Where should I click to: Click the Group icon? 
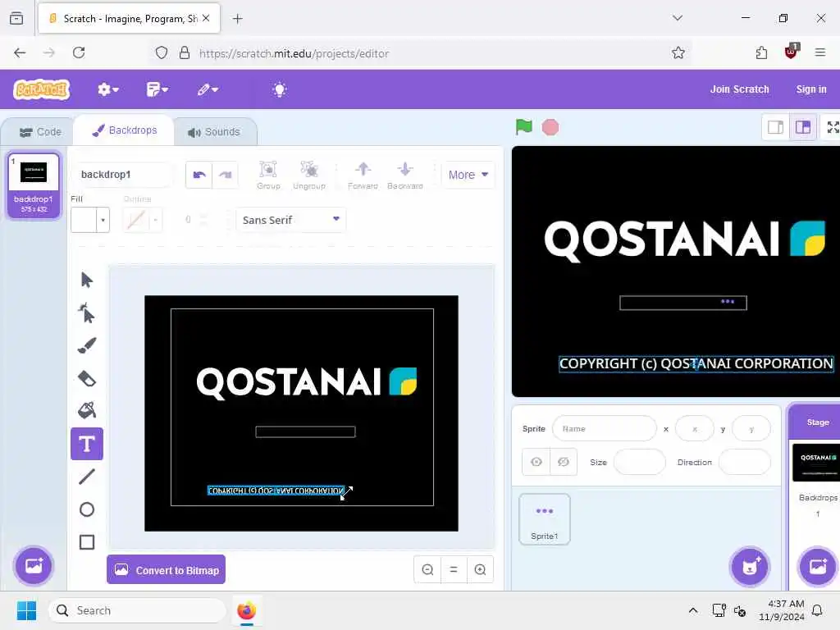coord(268,175)
